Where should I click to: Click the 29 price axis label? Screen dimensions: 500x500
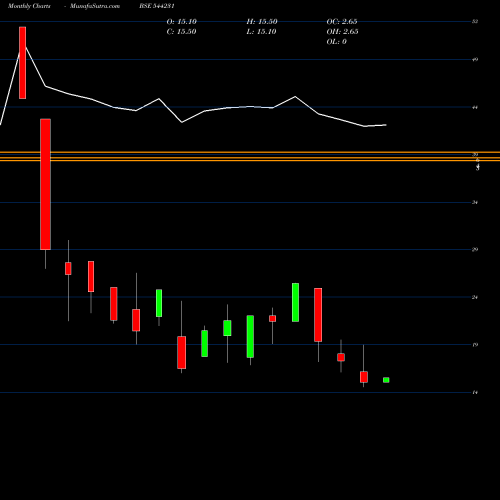tap(475, 249)
